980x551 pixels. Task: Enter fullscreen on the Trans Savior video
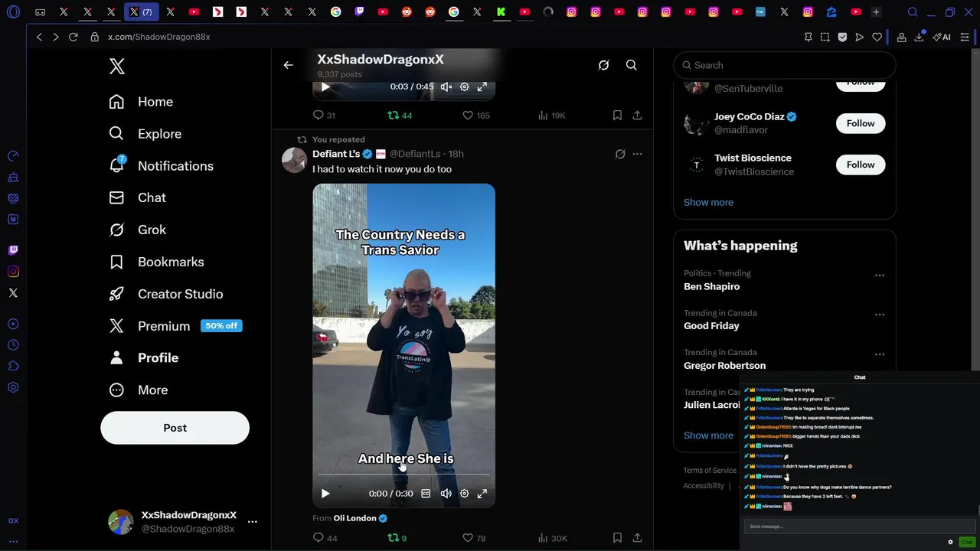click(482, 494)
